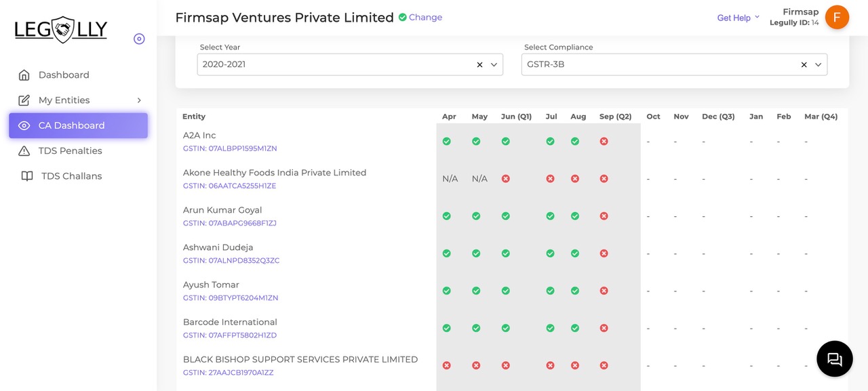The height and width of the screenshot is (391, 868).
Task: Click the Mar (Q4) column header
Action: [x=821, y=117]
